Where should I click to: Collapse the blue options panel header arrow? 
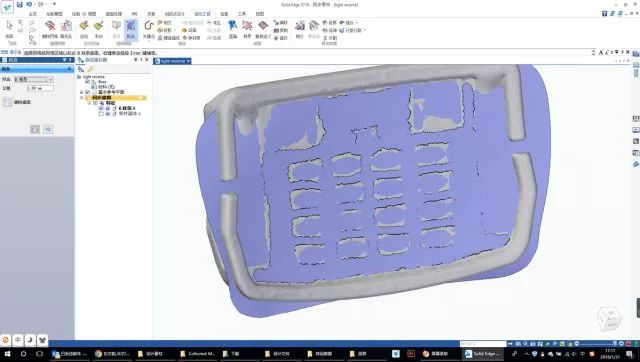point(69,69)
